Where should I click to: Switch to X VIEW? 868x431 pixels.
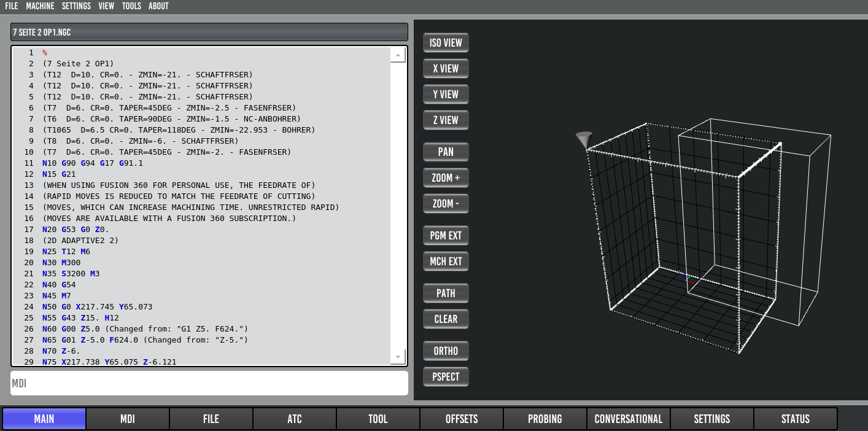(446, 69)
